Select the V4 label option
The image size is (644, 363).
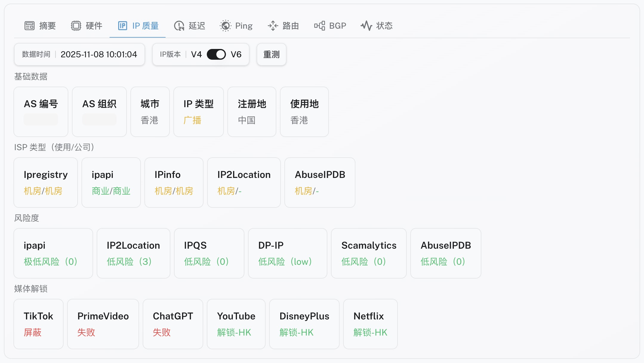pyautogui.click(x=196, y=54)
